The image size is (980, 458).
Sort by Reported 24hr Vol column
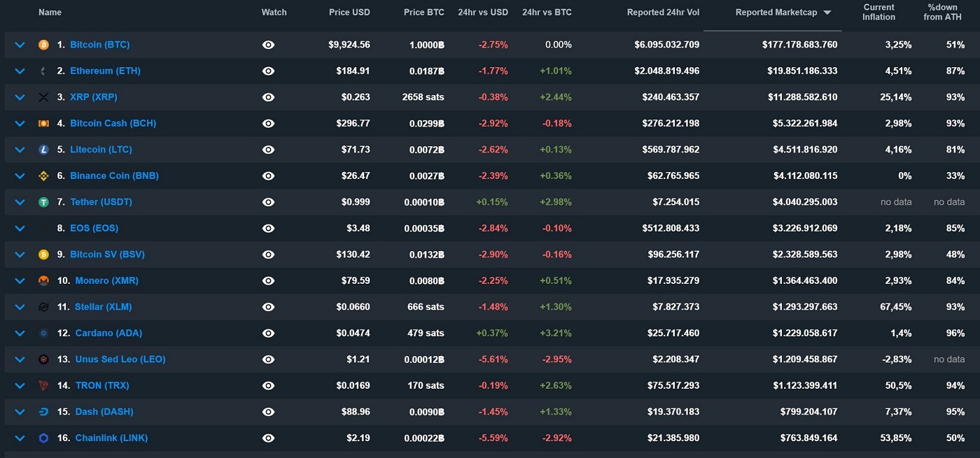(663, 13)
